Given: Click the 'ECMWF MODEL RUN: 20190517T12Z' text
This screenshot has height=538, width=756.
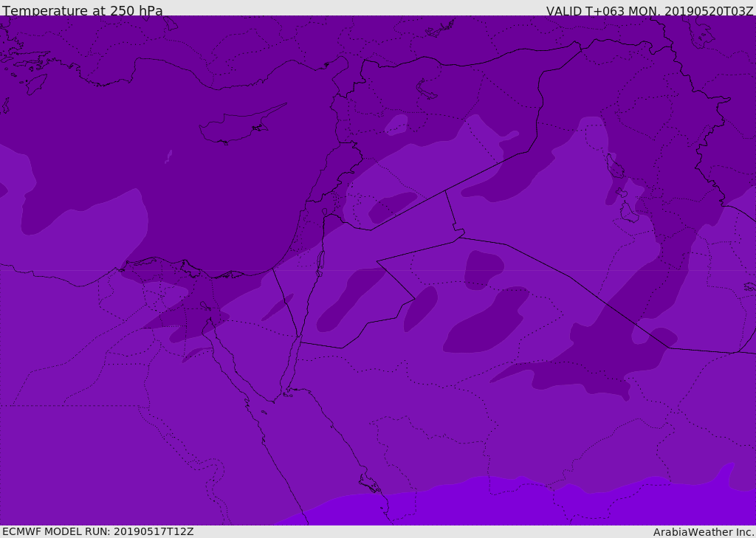Looking at the screenshot, I should pos(98,531).
